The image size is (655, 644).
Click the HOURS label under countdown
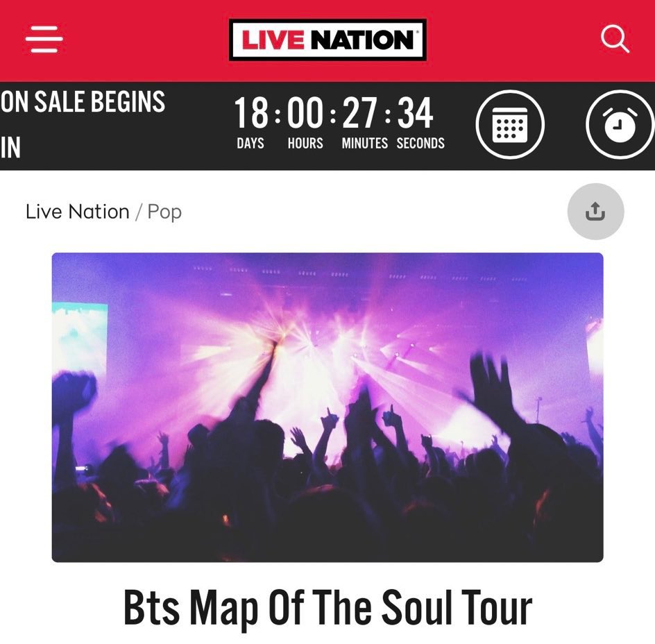(305, 144)
